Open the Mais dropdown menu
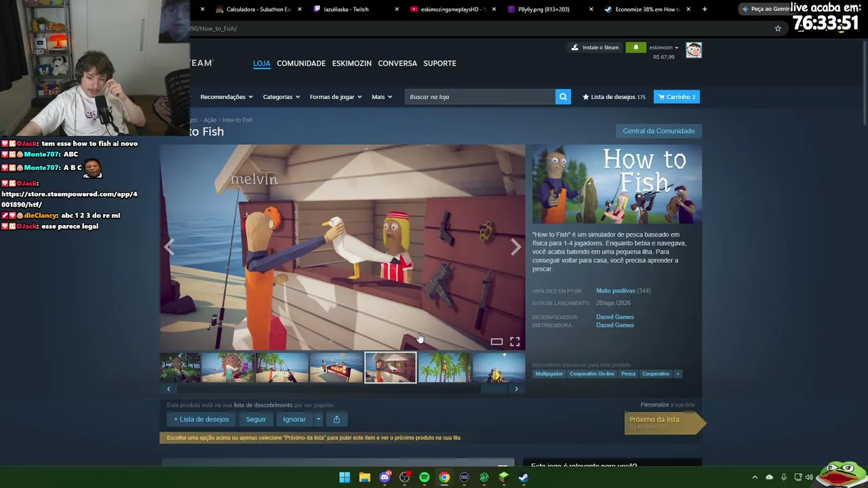 (382, 97)
